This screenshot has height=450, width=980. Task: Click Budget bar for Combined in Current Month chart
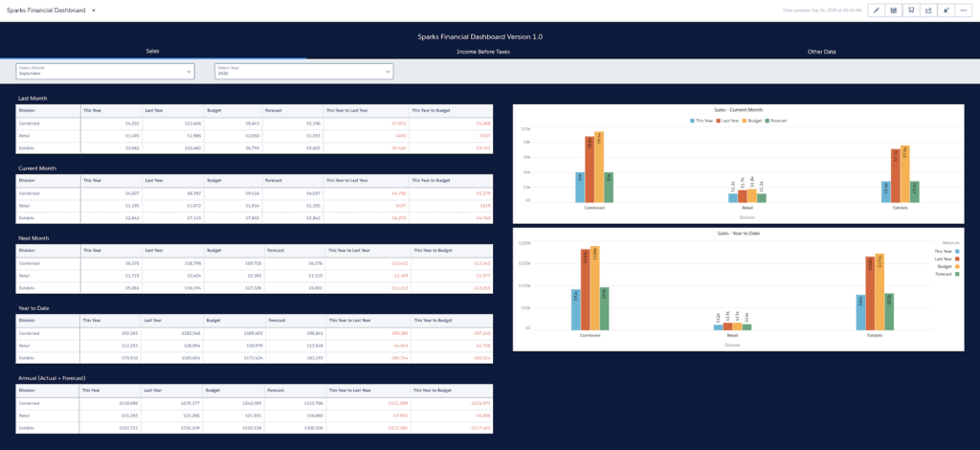pyautogui.click(x=599, y=167)
